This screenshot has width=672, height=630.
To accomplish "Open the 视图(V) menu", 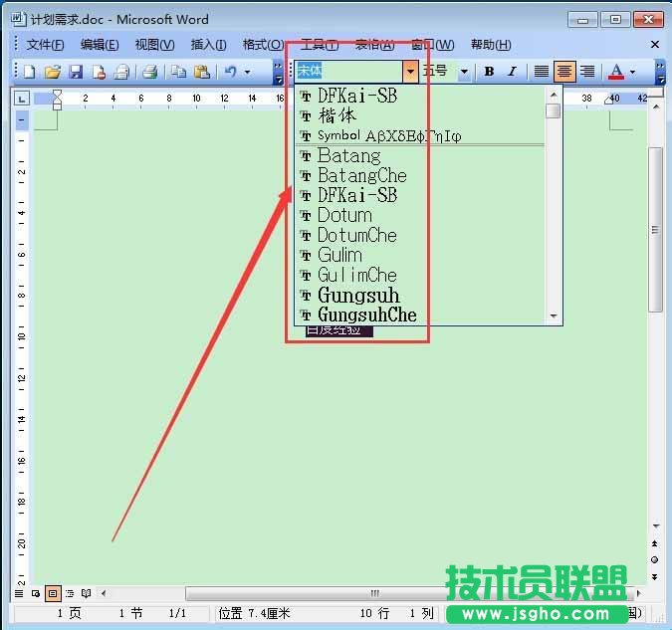I will point(154,44).
